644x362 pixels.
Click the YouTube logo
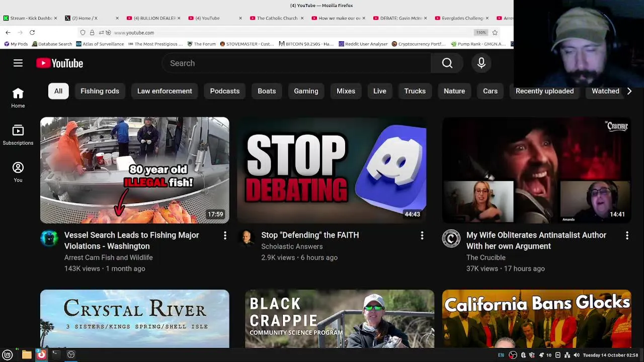(59, 63)
